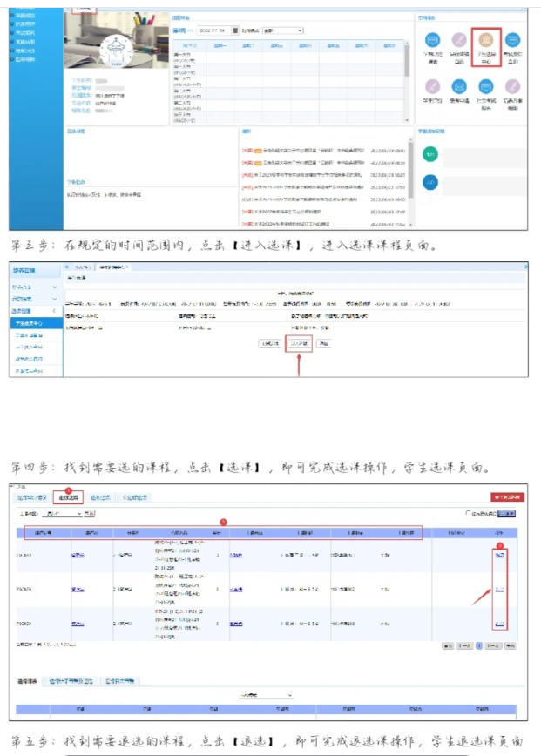The width and height of the screenshot is (541, 756).
Task: Collapse sidebar with the « icon beside 个人中心 tab
Action: (x=67, y=267)
